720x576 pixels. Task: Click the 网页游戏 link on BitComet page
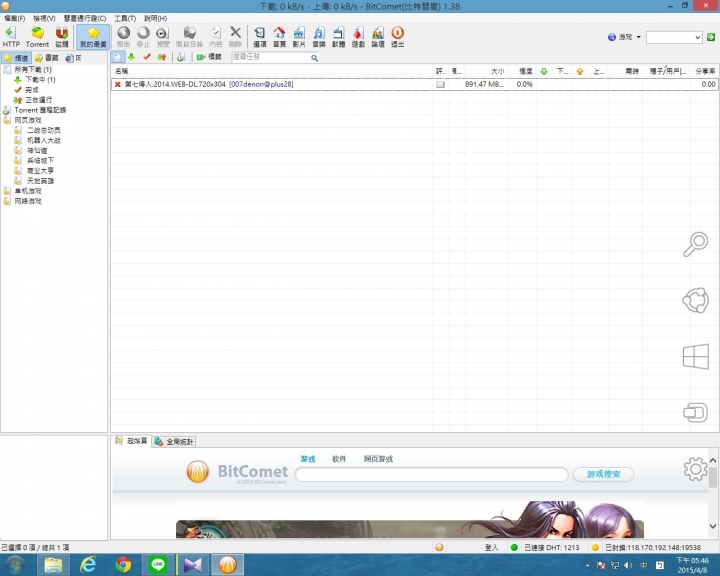(378, 459)
